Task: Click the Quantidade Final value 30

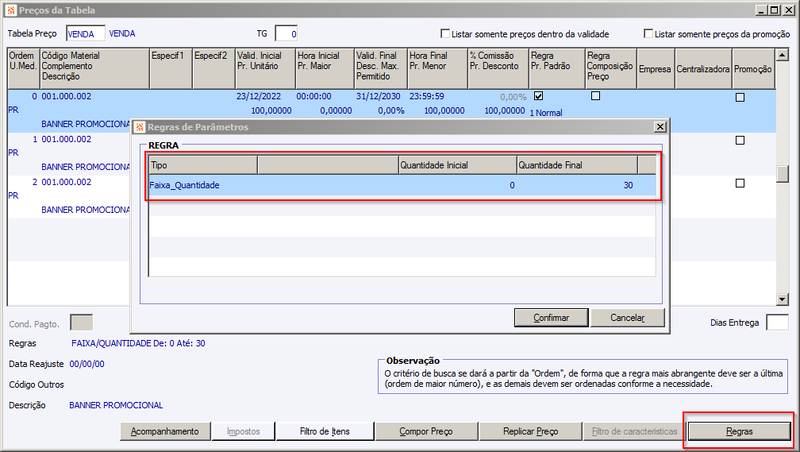Action: (628, 185)
